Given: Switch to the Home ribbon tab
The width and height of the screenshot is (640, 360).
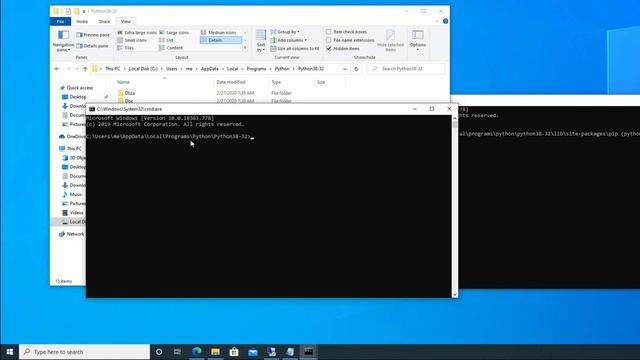Looking at the screenshot, I should [x=82, y=21].
